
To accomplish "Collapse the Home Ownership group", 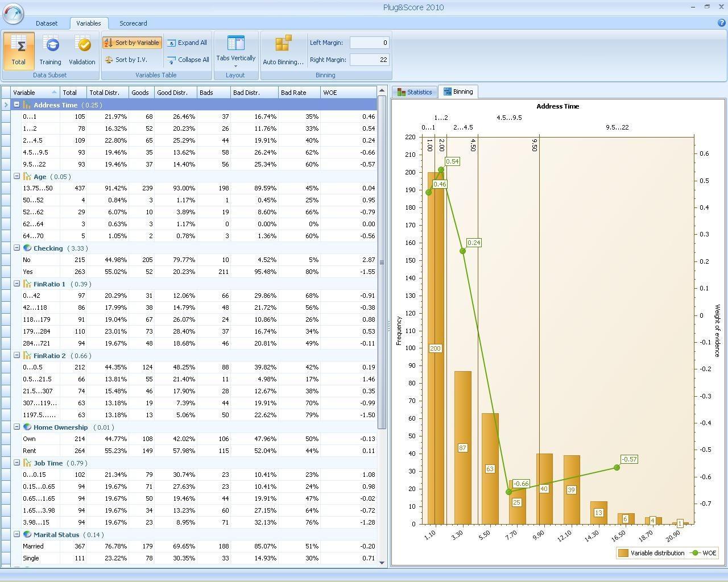I will coord(16,427).
